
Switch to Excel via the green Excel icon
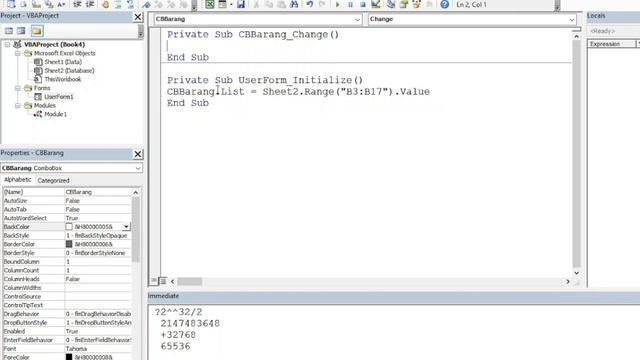coord(209,4)
